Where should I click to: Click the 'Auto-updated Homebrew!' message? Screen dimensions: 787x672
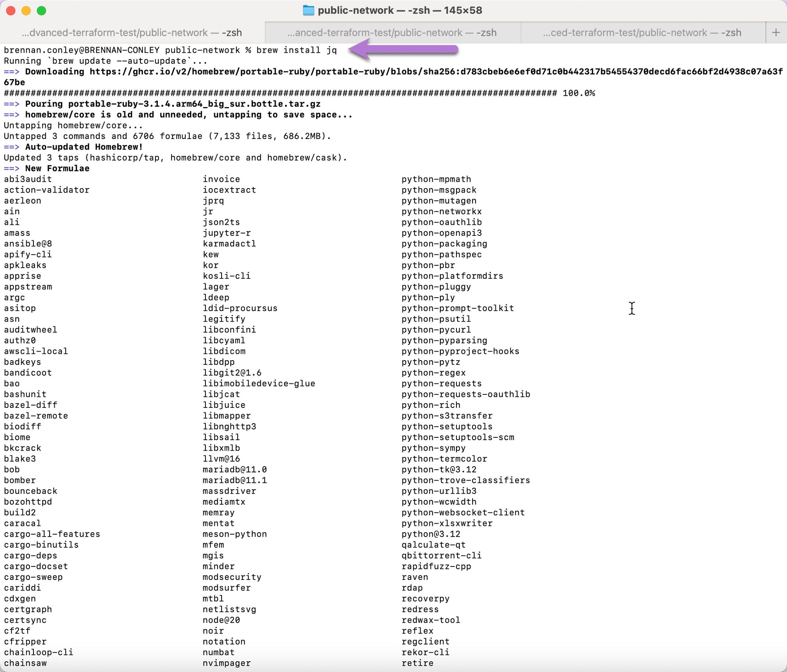84,147
